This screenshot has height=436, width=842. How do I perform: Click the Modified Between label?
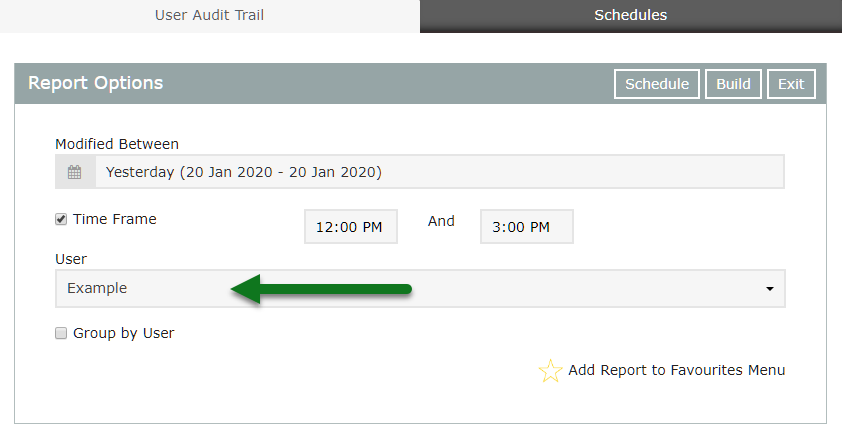(x=117, y=144)
